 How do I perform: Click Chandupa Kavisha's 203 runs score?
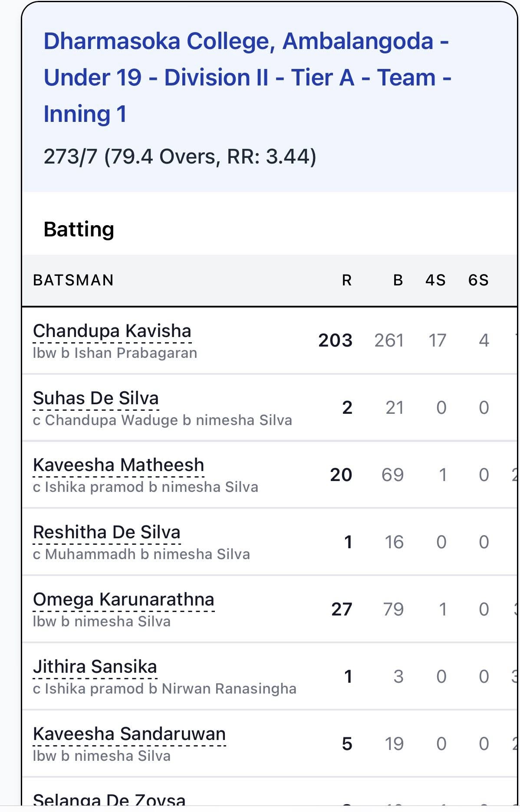pyautogui.click(x=335, y=341)
